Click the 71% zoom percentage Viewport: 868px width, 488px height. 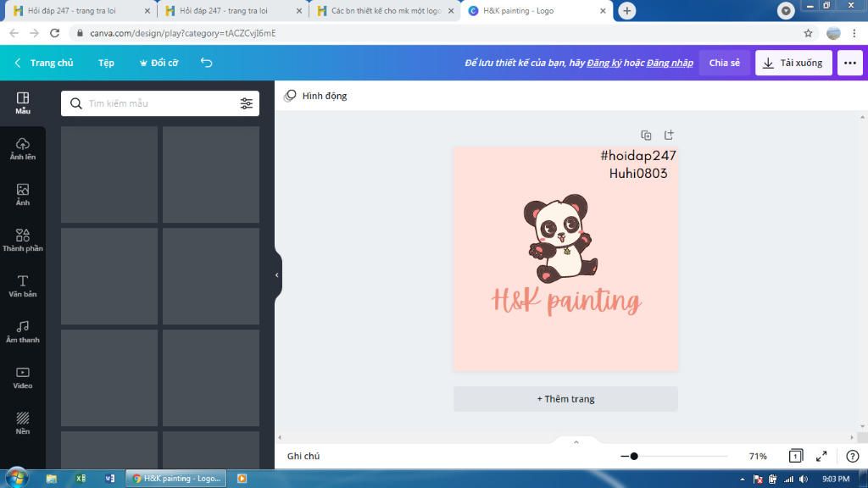(758, 456)
